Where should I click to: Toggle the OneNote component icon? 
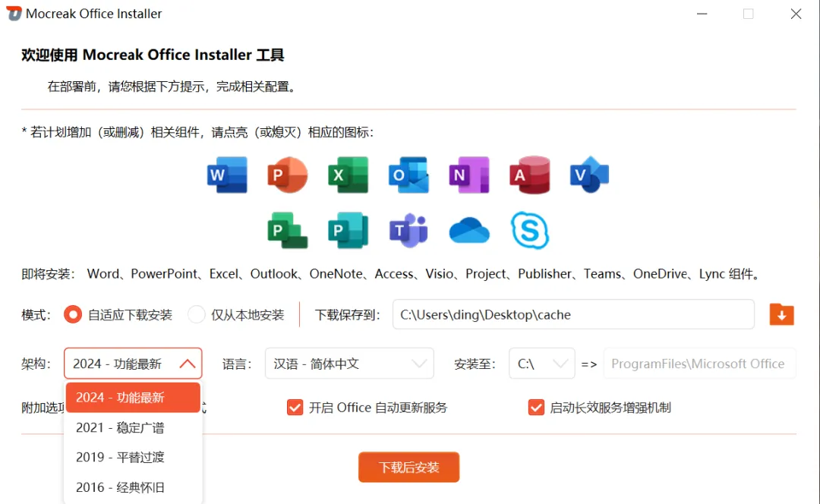coord(469,175)
